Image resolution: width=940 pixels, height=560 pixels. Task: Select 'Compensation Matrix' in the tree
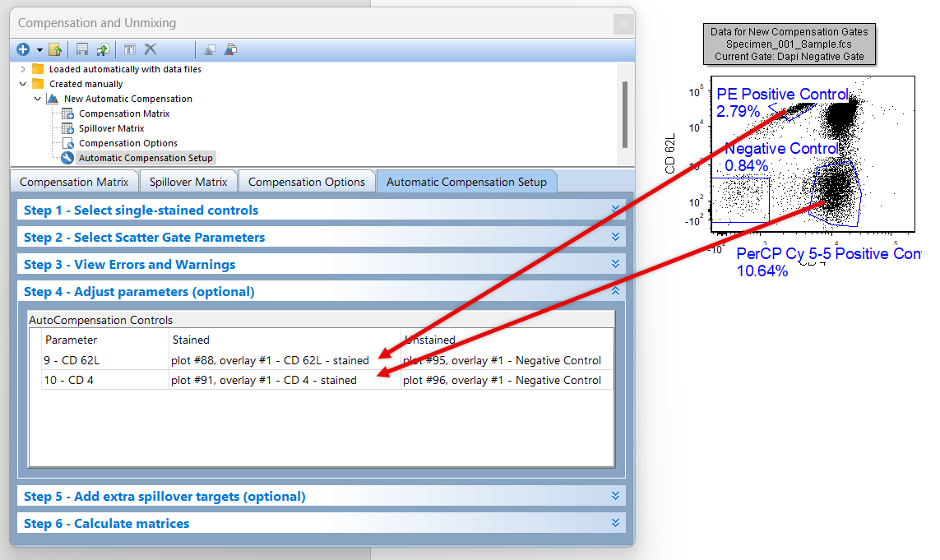click(124, 113)
